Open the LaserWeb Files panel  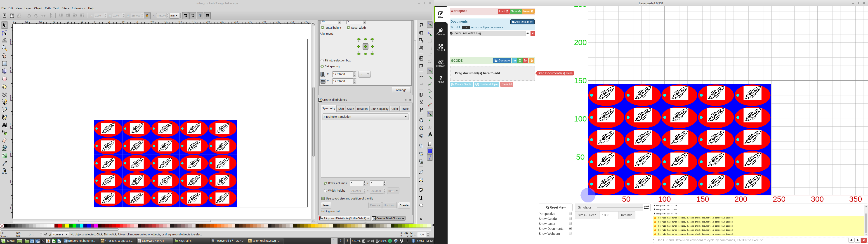click(x=441, y=14)
